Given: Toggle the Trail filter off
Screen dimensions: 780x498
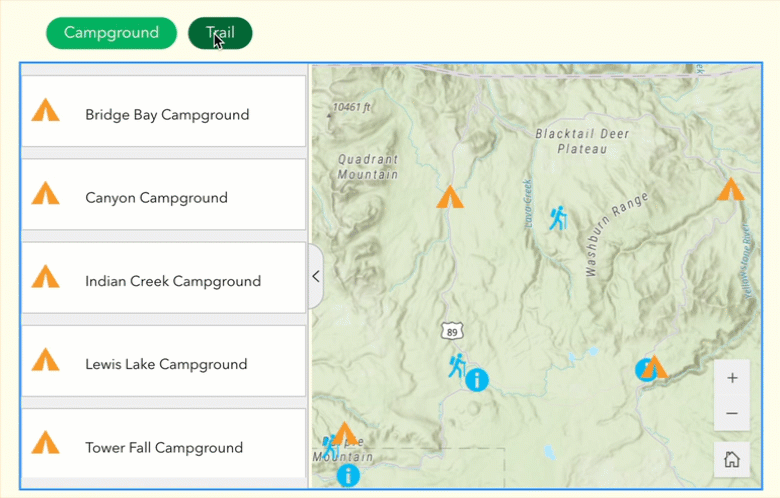Looking at the screenshot, I should (220, 33).
